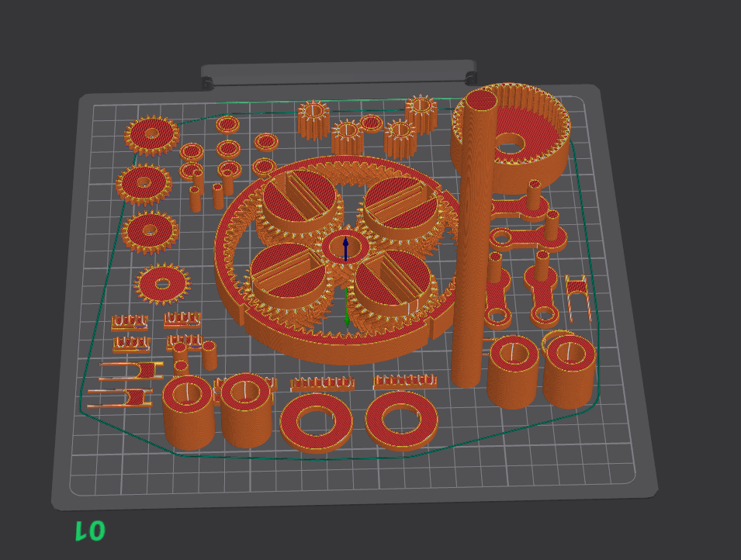Viewport: 741px width, 560px height.
Task: Click the green plate number 01 label
Action: tap(90, 531)
